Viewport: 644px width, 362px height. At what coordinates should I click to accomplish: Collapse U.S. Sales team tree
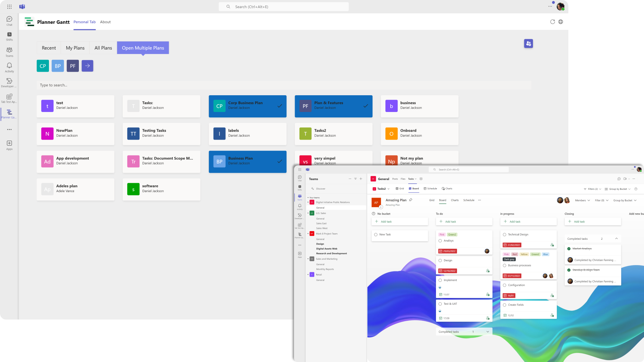point(308,213)
